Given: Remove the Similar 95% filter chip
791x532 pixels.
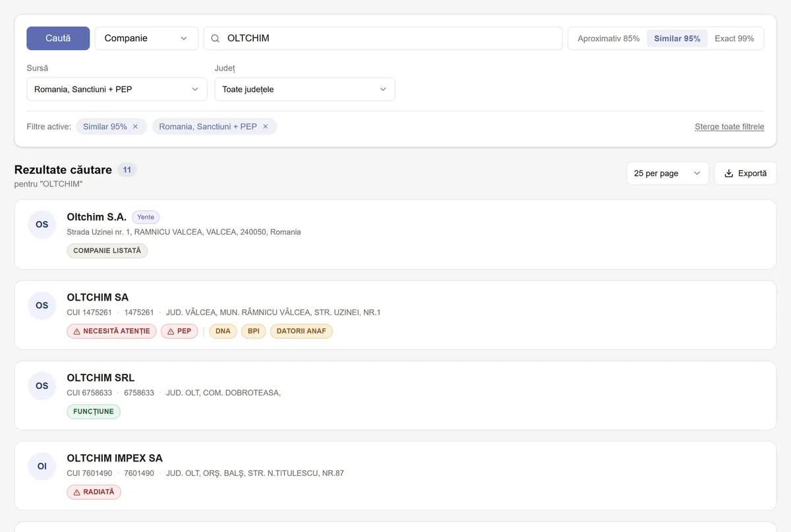Looking at the screenshot, I should 135,127.
